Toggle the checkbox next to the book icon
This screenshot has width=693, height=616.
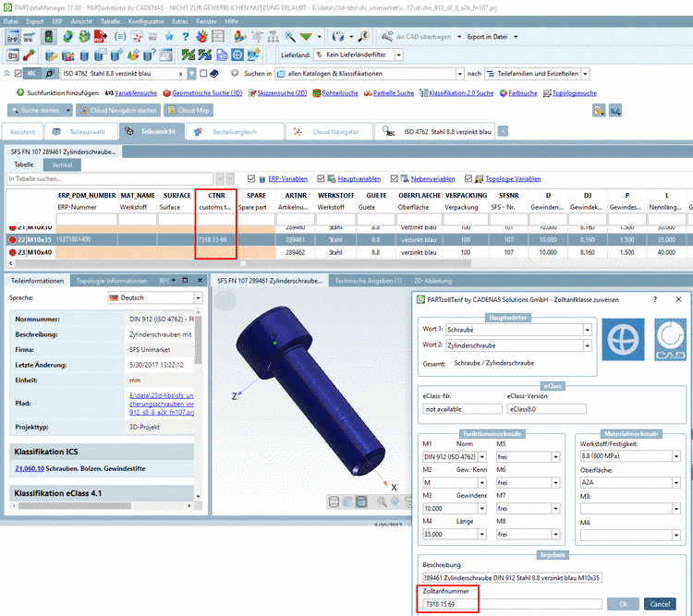point(203,73)
